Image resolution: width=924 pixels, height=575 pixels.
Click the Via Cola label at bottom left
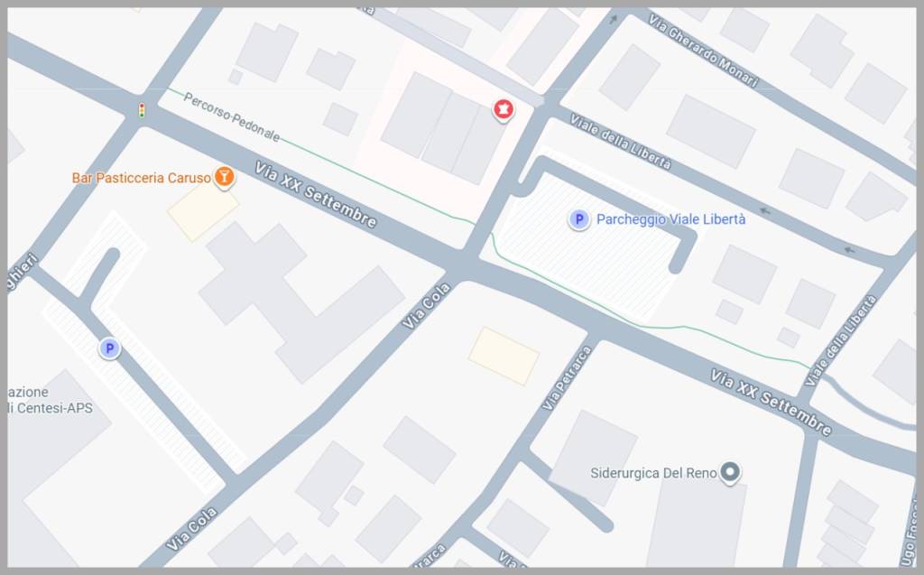[191, 529]
